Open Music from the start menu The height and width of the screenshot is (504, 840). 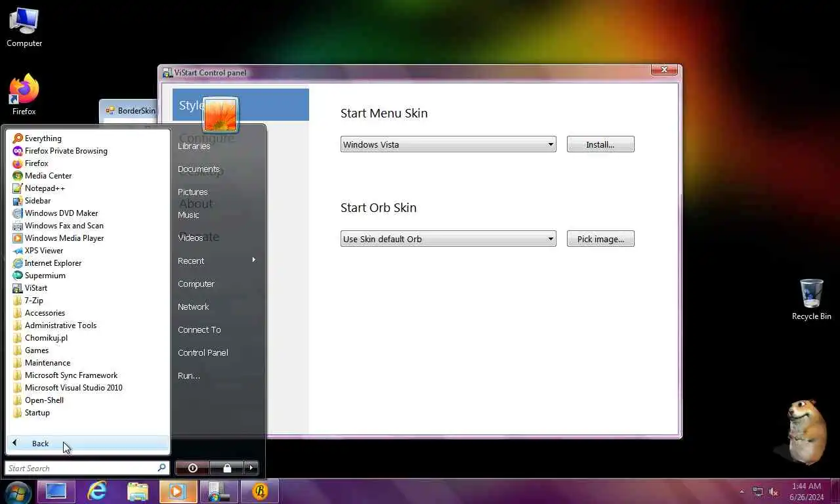coord(188,215)
